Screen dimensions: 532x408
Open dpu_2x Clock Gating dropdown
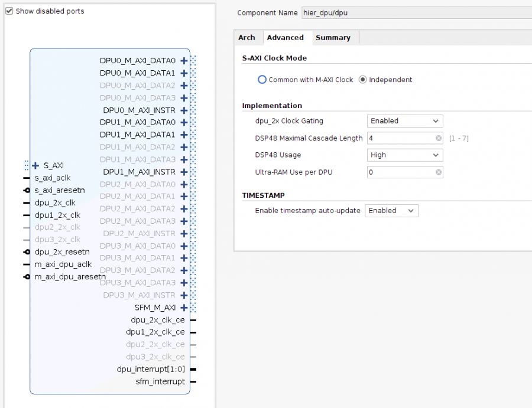(x=404, y=121)
